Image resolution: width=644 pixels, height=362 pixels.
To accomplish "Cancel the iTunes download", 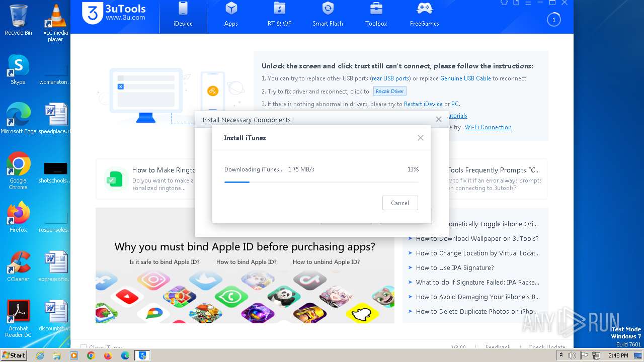I will tap(400, 203).
